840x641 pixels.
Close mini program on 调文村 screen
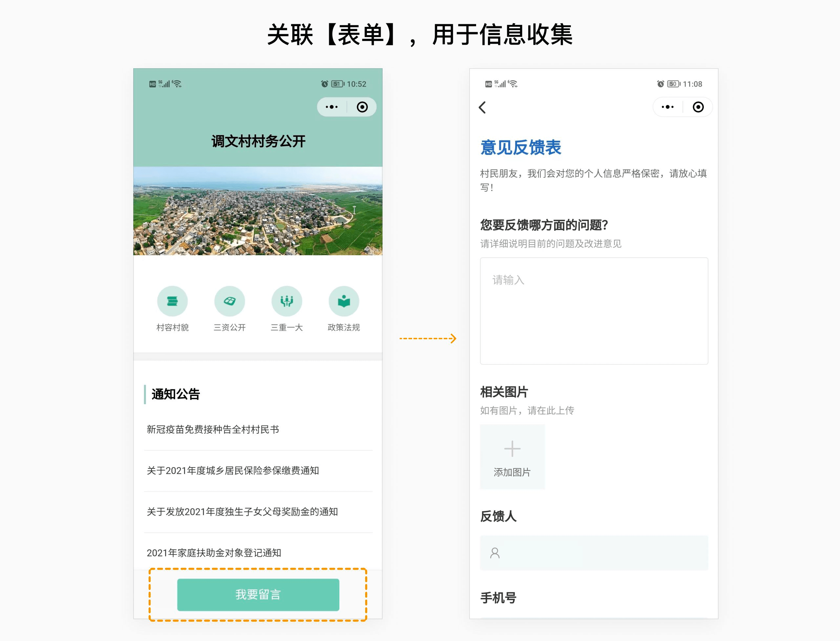pyautogui.click(x=362, y=107)
